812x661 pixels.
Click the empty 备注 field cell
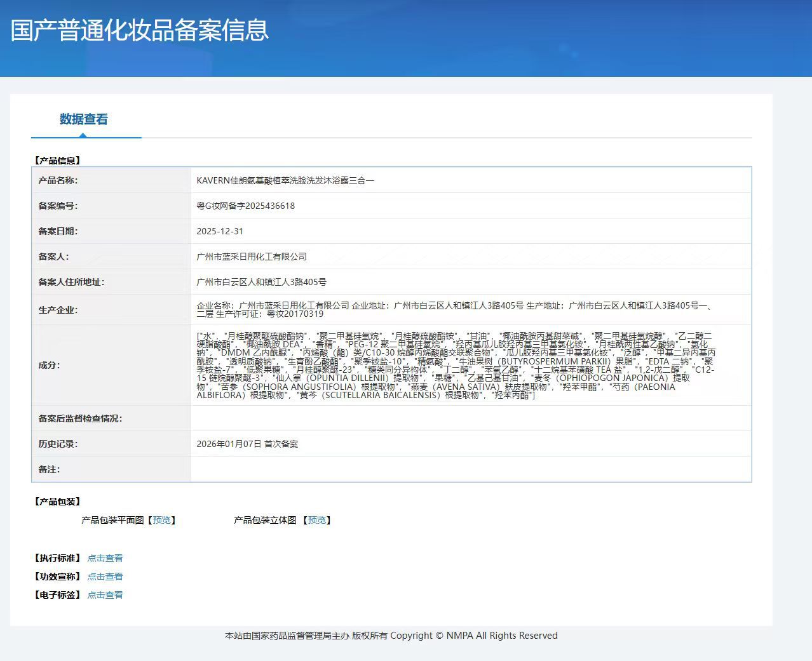470,469
